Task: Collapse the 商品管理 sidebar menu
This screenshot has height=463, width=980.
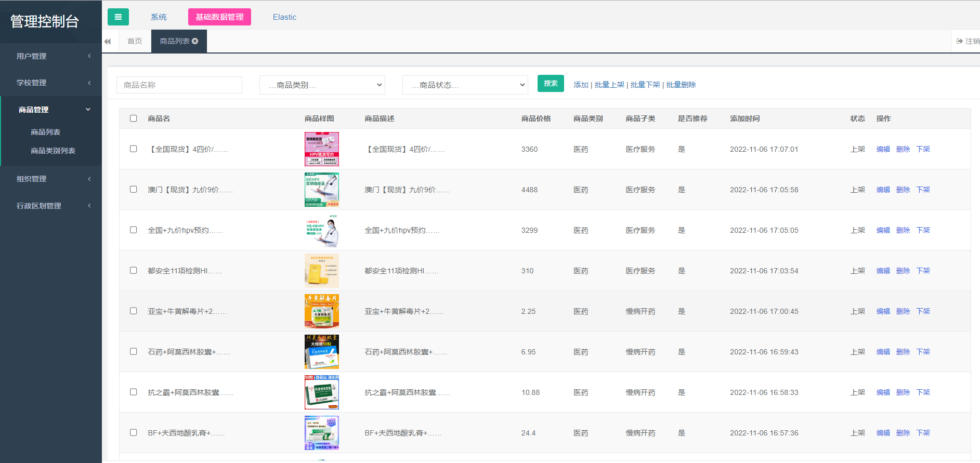Action: (51, 110)
